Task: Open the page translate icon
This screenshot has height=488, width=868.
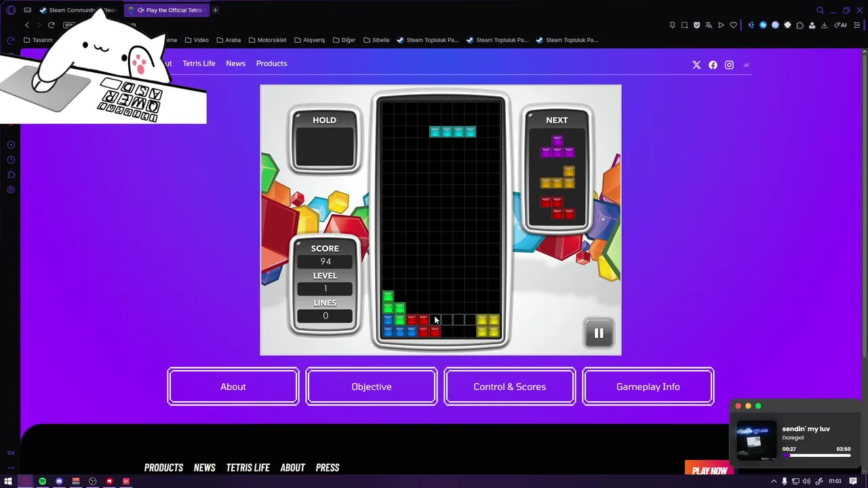Action: click(x=709, y=25)
